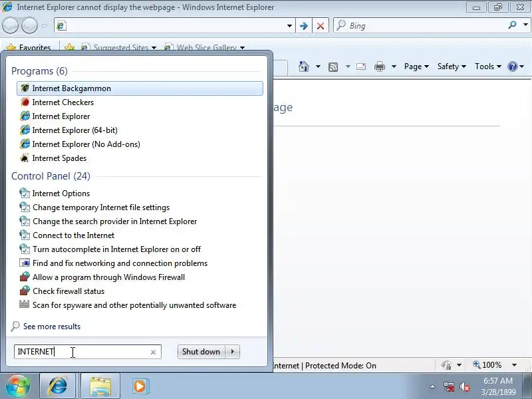
Task: Open Windows Media Player from the taskbar
Action: pos(140,386)
